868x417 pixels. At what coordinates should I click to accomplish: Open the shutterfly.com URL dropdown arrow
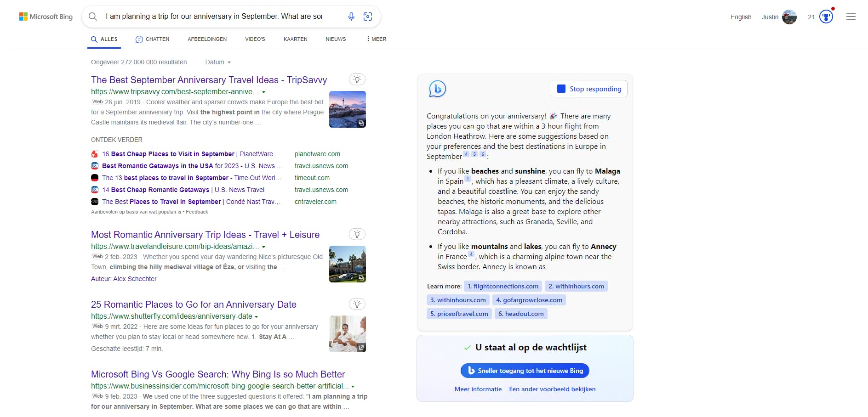[257, 317]
